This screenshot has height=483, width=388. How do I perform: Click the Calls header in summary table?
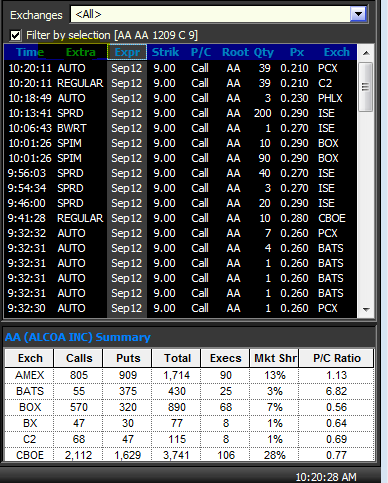[x=79, y=358]
